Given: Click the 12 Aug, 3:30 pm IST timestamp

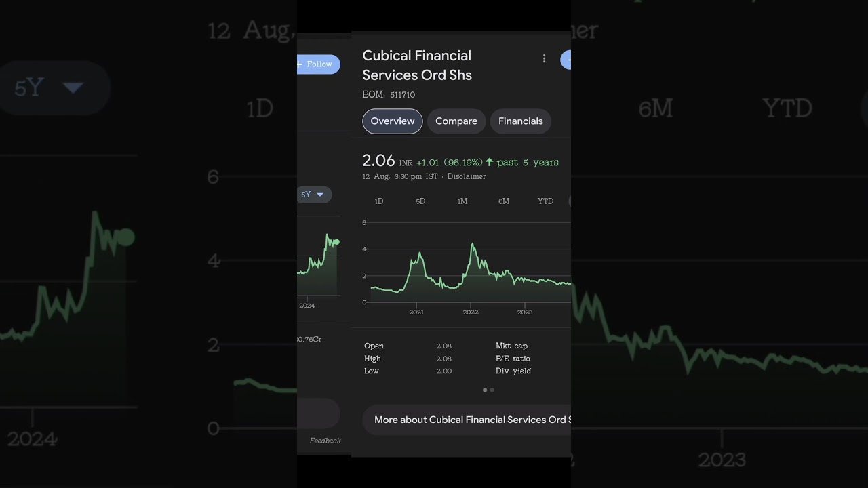Looking at the screenshot, I should click(x=400, y=176).
